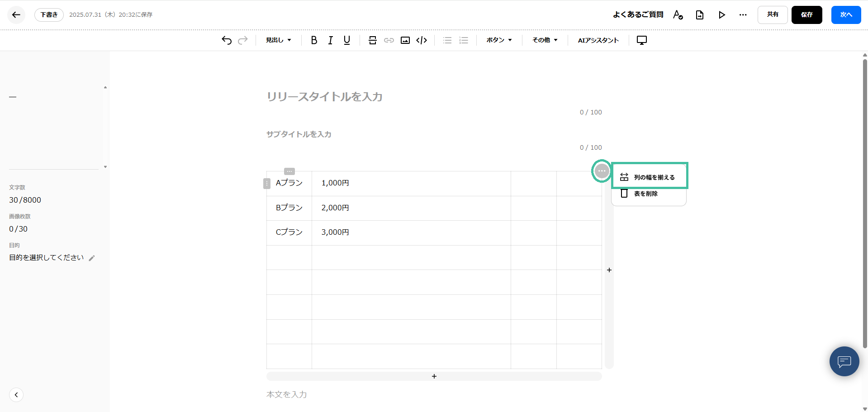The height and width of the screenshot is (412, 868).
Task: Add a table row with the plus button
Action: tap(434, 376)
